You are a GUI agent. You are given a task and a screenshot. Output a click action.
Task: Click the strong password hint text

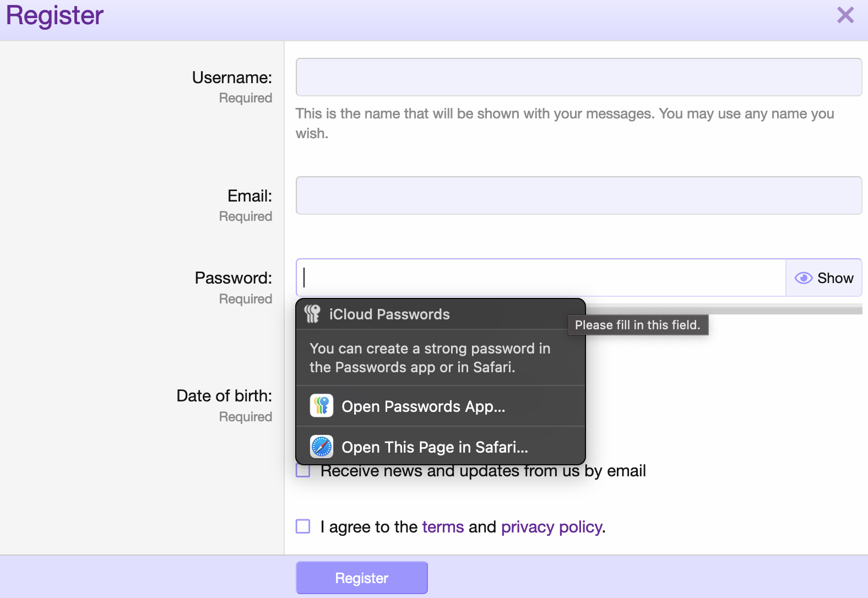coord(430,358)
